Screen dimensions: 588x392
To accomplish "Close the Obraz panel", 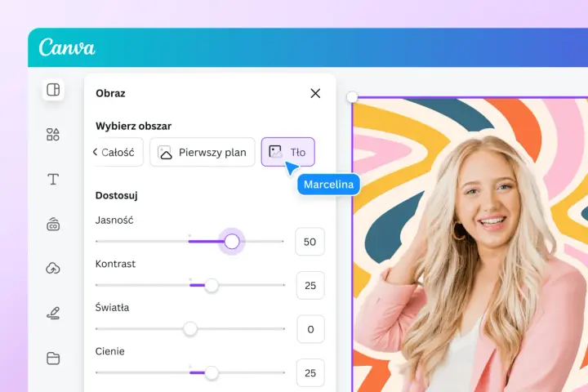I will pyautogui.click(x=315, y=93).
